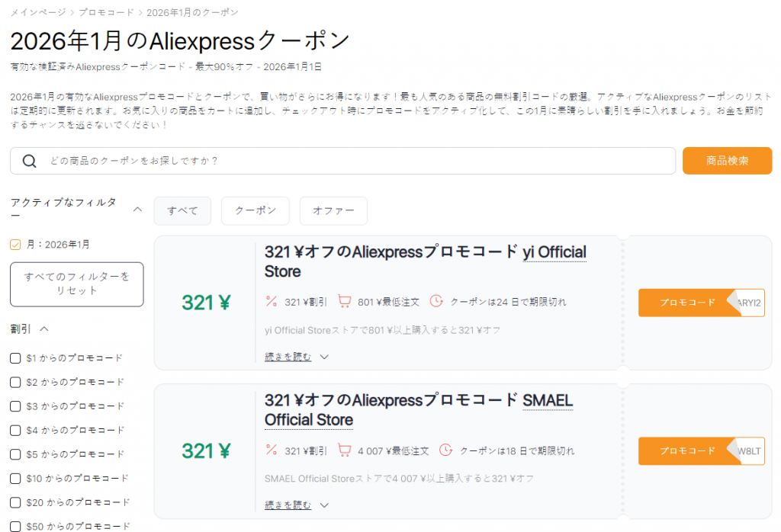Click the percent icon on SMAEL Official Store coupon

click(x=270, y=450)
